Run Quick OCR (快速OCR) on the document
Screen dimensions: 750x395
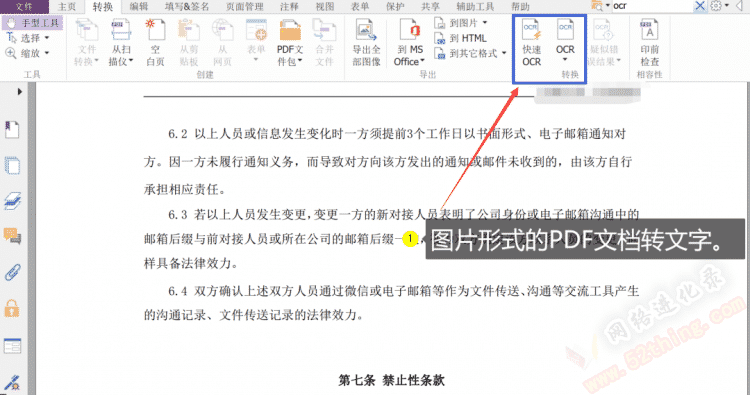click(x=531, y=42)
